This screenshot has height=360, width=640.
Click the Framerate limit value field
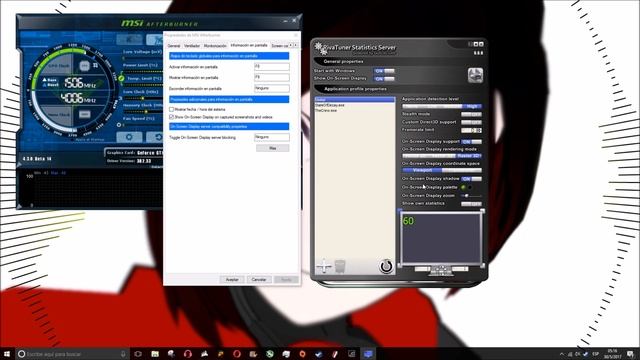471,130
